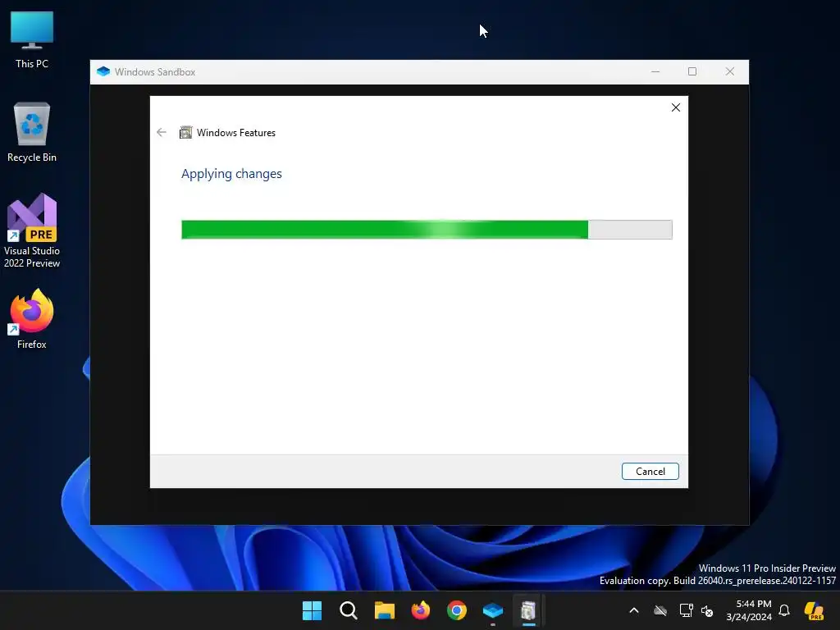
Task: Open the clock showing 5:44 PM
Action: pos(748,610)
